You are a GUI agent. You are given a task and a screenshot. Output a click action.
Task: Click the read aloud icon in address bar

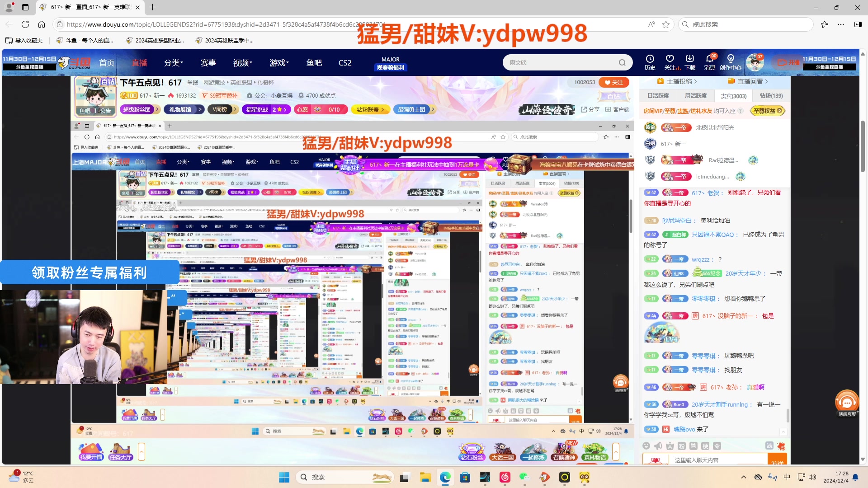click(x=651, y=24)
